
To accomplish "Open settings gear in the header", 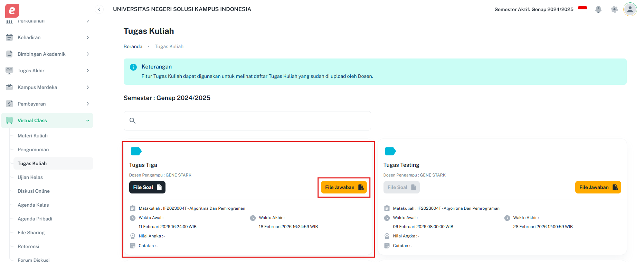I will click(614, 9).
